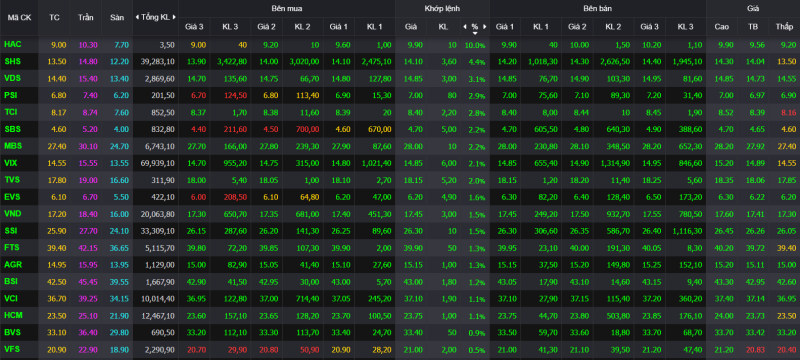Open the FTS stock ticker
800x360 pixels.
point(12,247)
